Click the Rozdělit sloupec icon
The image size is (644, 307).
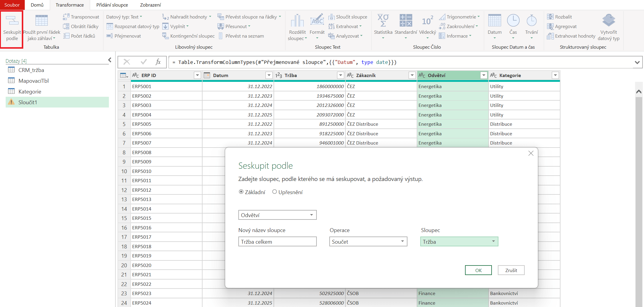[x=297, y=21]
